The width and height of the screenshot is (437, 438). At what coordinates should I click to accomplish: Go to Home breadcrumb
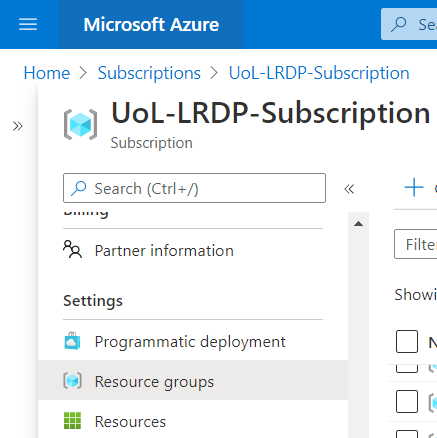click(47, 73)
